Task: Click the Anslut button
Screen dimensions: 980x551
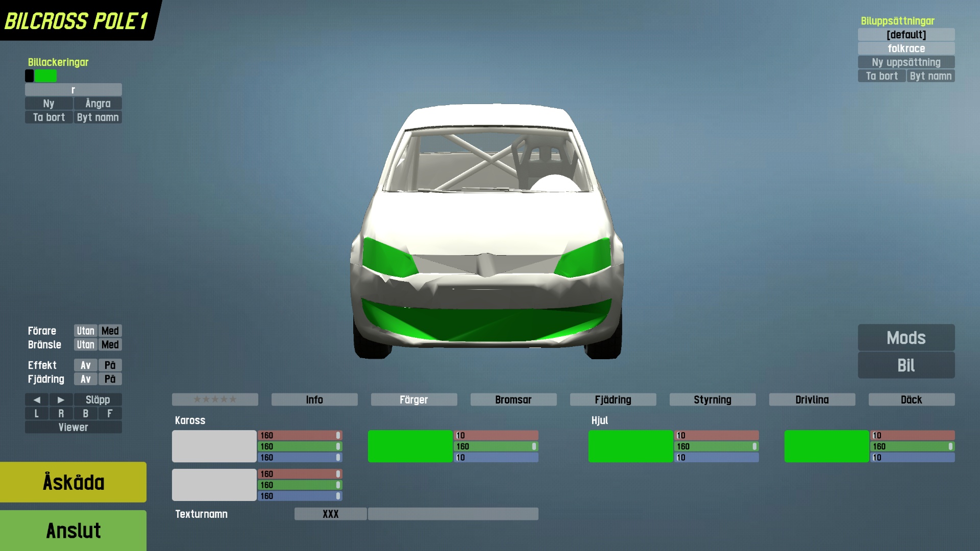Action: click(x=73, y=531)
